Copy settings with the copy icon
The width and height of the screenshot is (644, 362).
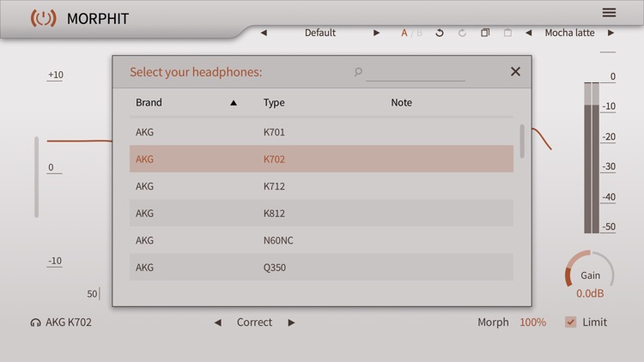click(x=485, y=33)
